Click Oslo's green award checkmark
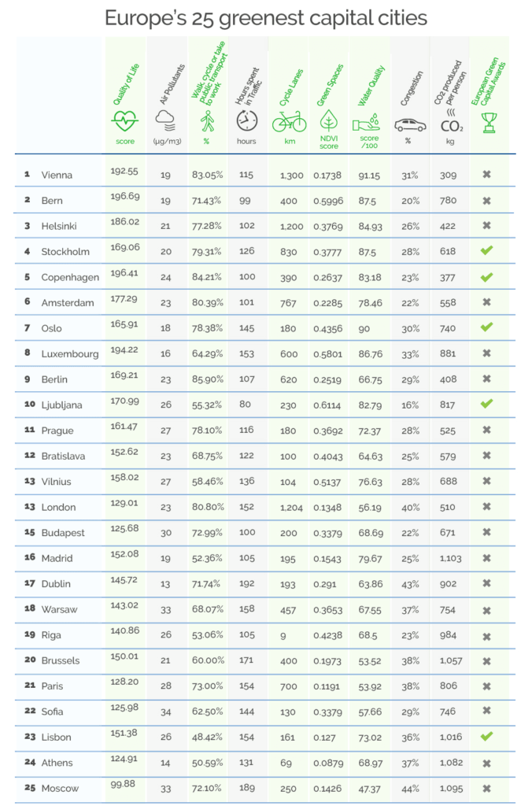Image resolution: width=532 pixels, height=806 pixels. coord(487,327)
